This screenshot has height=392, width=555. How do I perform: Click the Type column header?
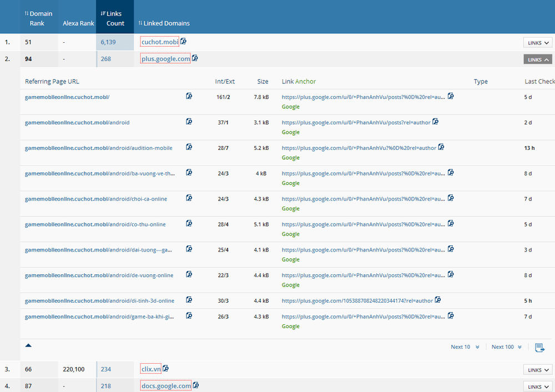481,82
